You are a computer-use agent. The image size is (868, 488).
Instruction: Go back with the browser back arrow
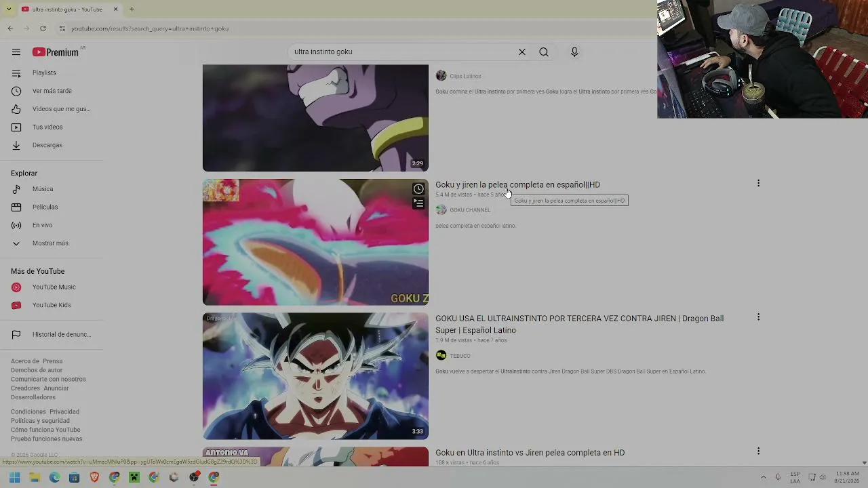[x=10, y=28]
